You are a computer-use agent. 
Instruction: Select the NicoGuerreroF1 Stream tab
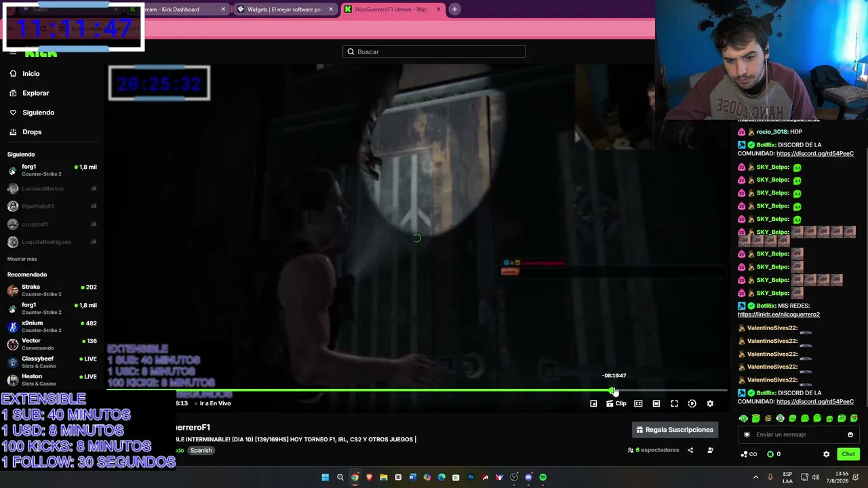[x=392, y=9]
